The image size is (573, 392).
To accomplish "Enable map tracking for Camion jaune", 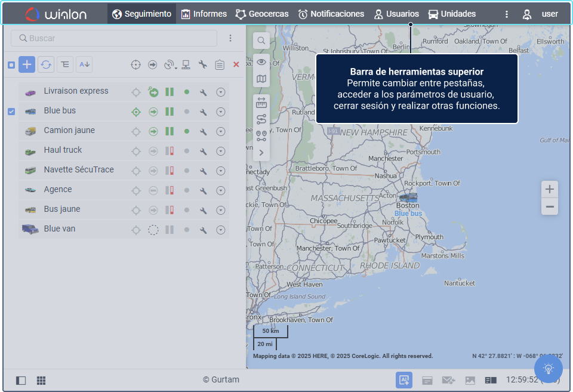I will click(x=136, y=132).
